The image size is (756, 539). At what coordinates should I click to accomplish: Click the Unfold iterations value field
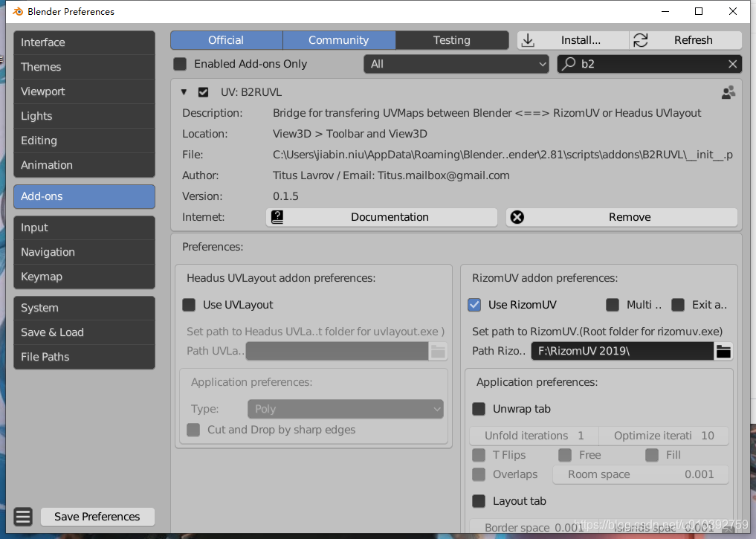pos(534,436)
